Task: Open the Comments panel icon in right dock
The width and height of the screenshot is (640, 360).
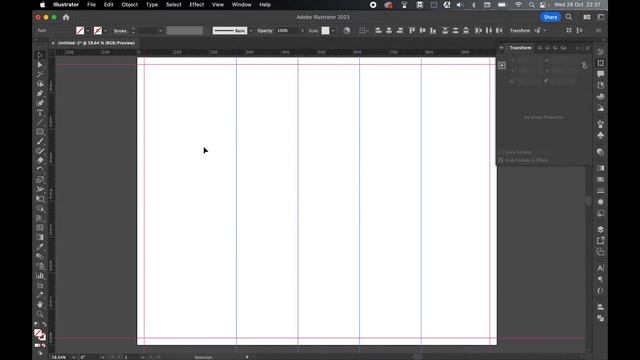Action: (600, 74)
